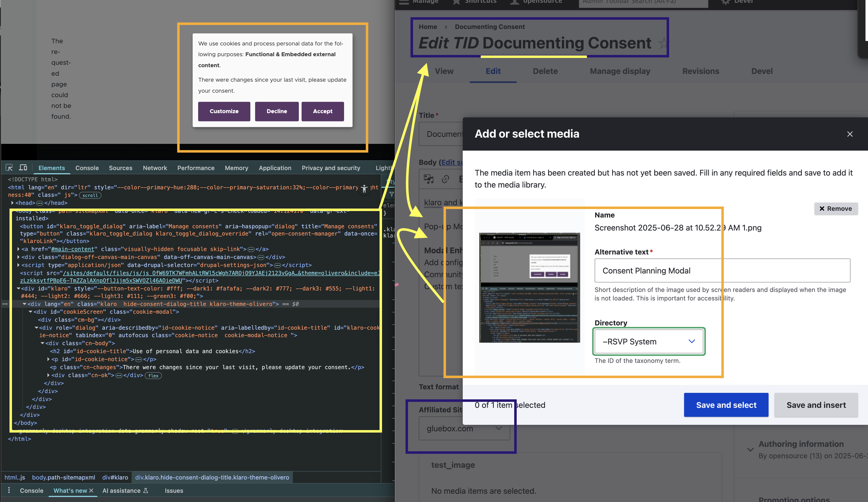Activate the DevTools inspect element picker icon

point(9,168)
